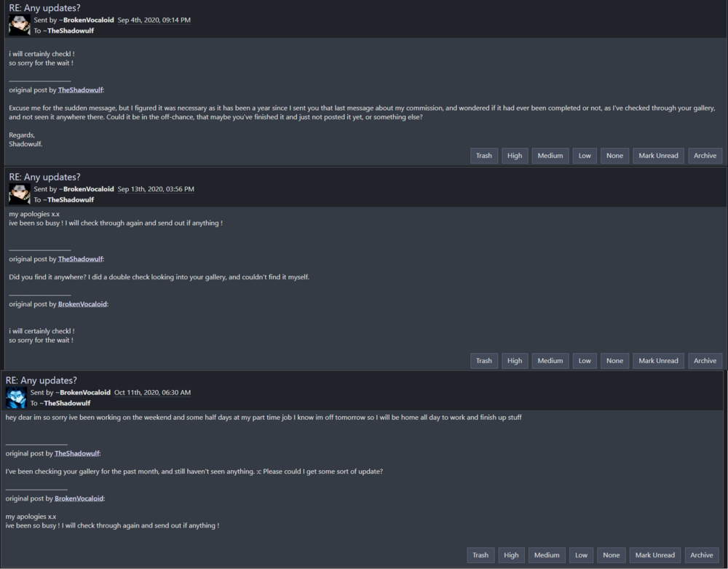Set Medium priority on the Sep 13th message
728x569 pixels.
click(x=550, y=361)
